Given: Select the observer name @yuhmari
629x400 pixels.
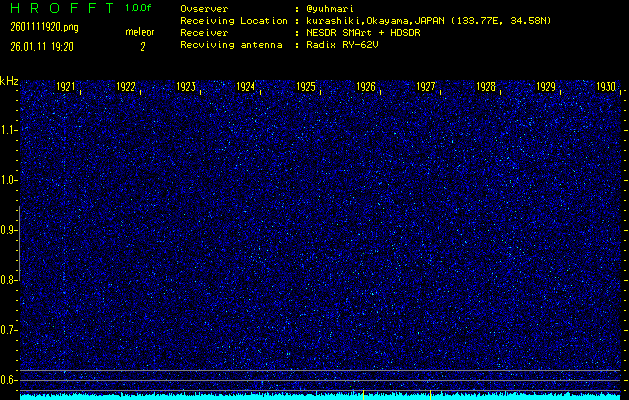Looking at the screenshot, I should 330,9.
